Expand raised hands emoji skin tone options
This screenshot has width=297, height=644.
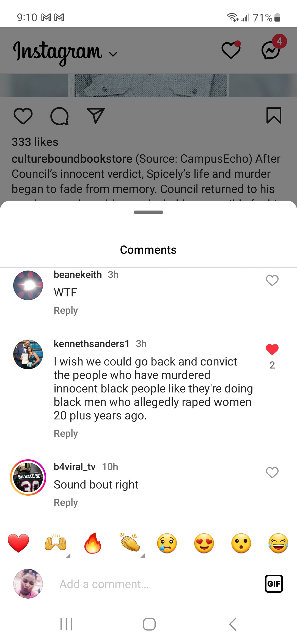[x=68, y=556]
